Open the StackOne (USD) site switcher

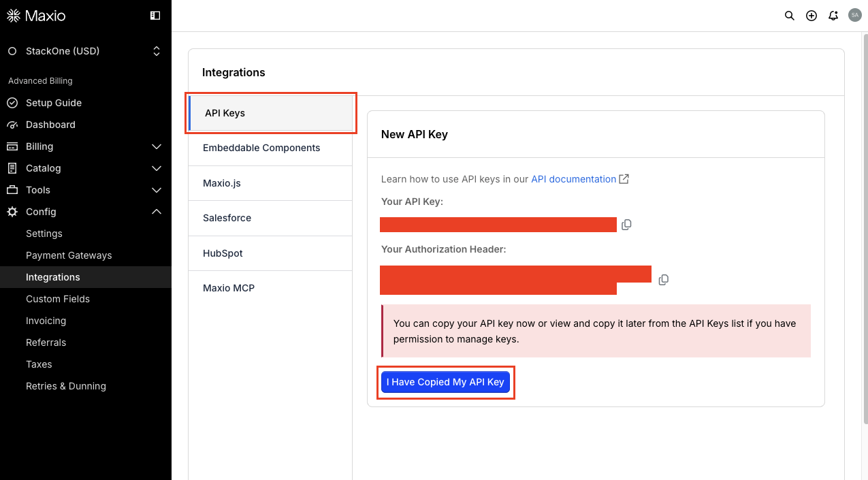pos(85,51)
